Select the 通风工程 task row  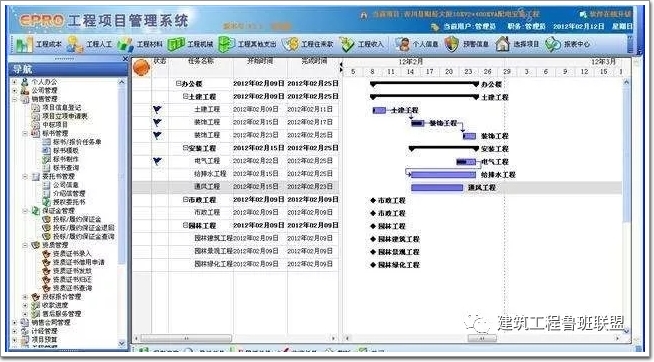[x=236, y=187]
